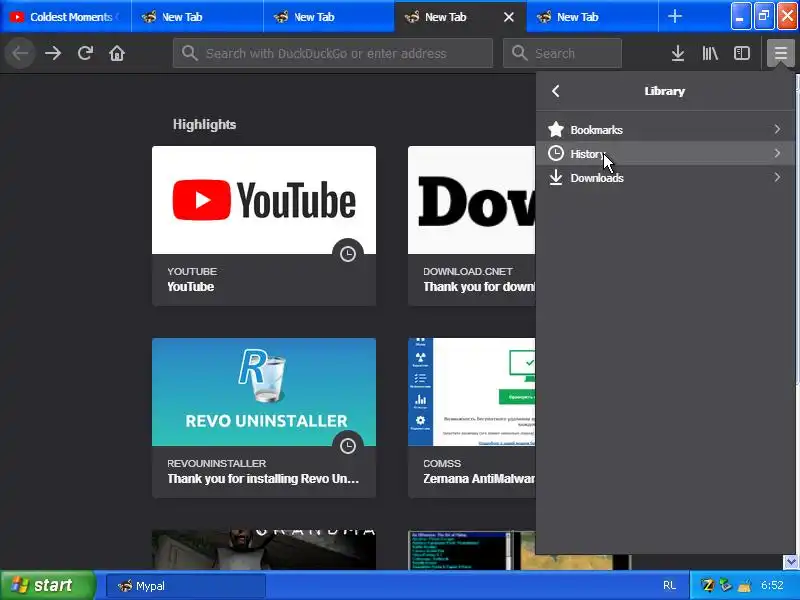Open the Windows start button
This screenshot has height=600, width=800.
coord(48,585)
